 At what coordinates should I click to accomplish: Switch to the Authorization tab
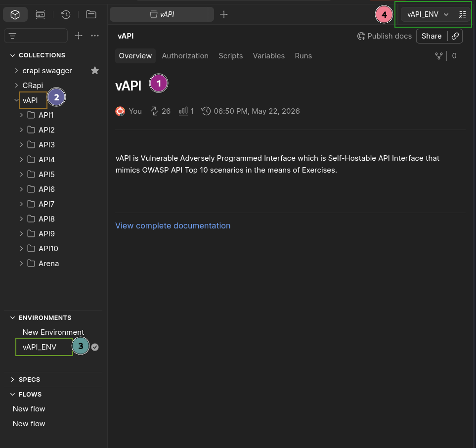185,56
